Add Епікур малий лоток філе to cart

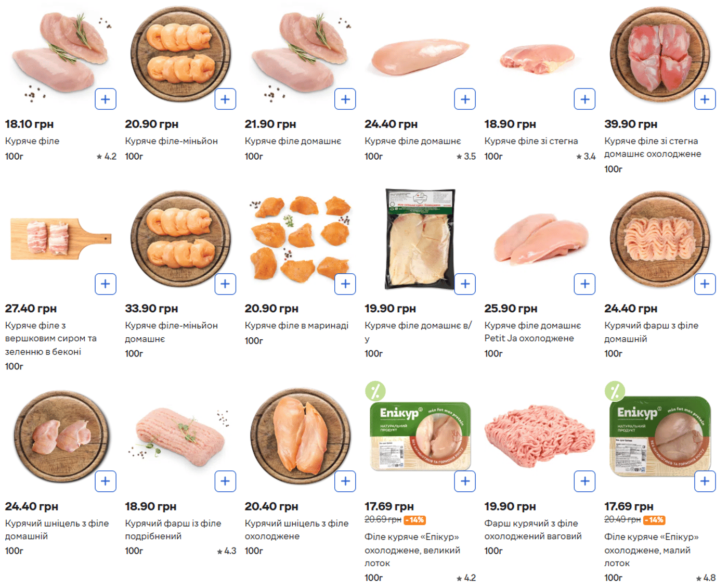pyautogui.click(x=705, y=481)
